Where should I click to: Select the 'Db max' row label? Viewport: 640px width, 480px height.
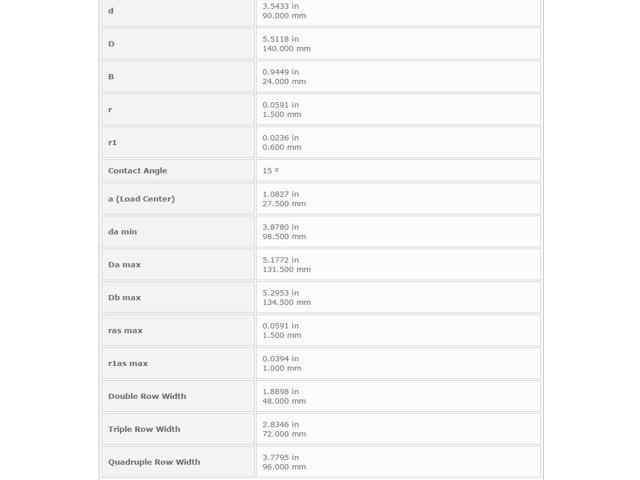click(124, 298)
